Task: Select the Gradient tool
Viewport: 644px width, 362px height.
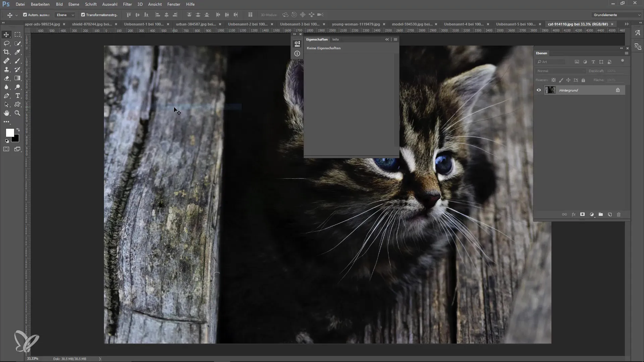Action: 17,78
